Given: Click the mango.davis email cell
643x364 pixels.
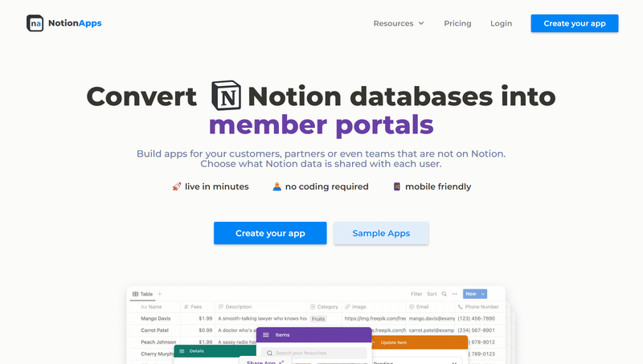Looking at the screenshot, I should (432, 318).
